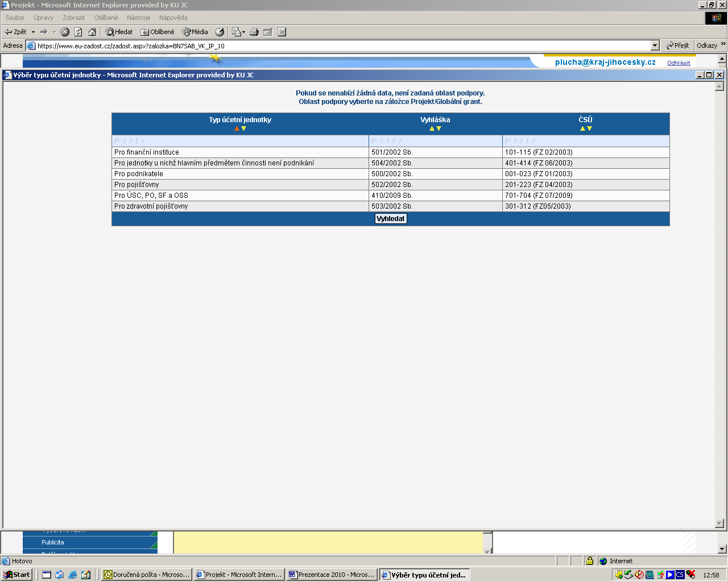728x582 pixels.
Task: Click popup window scrollbar up arrow
Action: pos(719,86)
